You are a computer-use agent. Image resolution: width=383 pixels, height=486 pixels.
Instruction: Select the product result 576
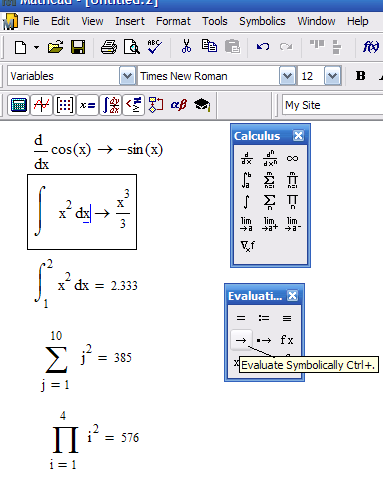pos(130,438)
